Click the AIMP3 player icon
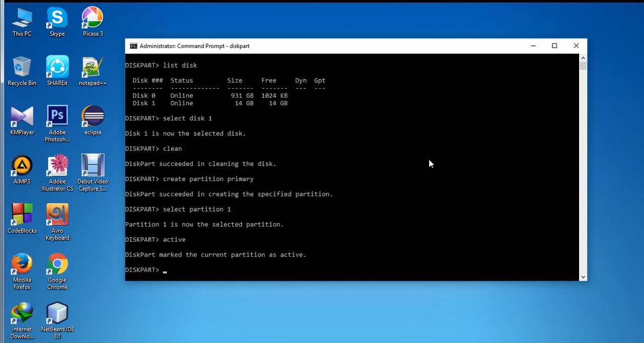The width and height of the screenshot is (644, 343). click(22, 166)
